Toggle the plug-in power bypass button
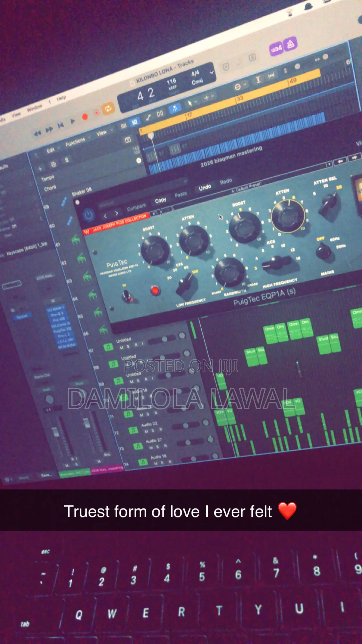Screen dimensions: 362x644 click(x=89, y=215)
